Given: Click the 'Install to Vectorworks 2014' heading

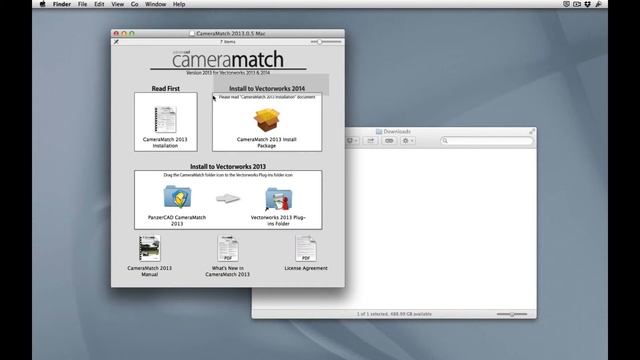Looking at the screenshot, I should pos(267,88).
